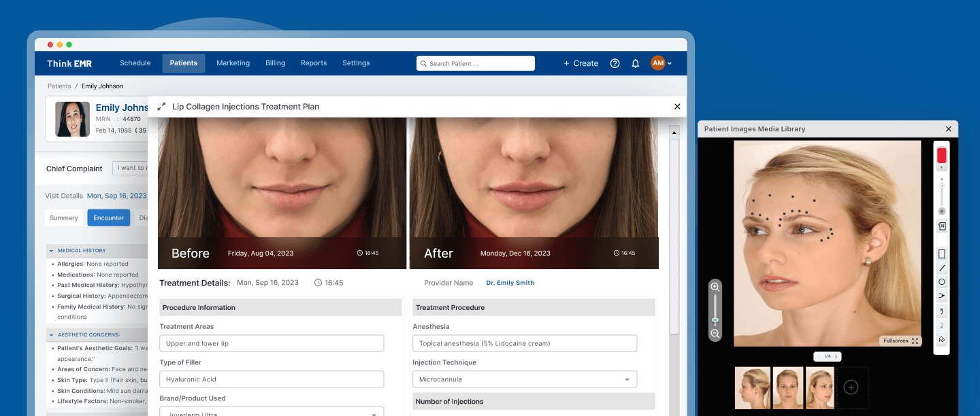Click the image zoom slider handle
Image resolution: width=980 pixels, height=416 pixels.
click(715, 319)
